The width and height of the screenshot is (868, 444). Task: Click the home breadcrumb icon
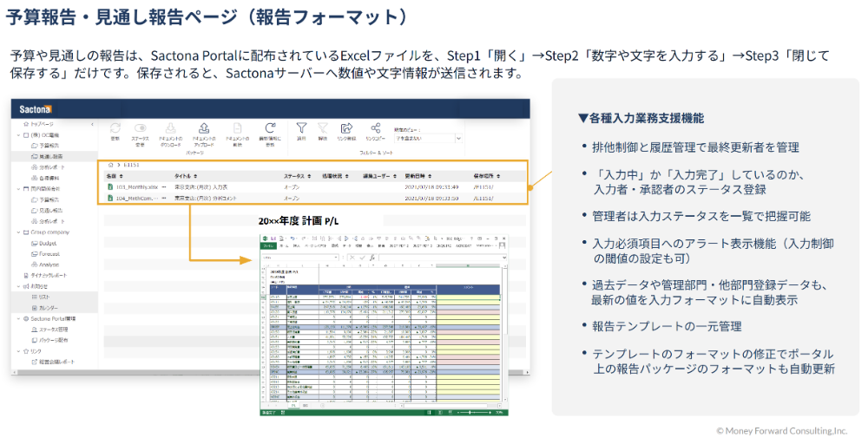point(111,165)
